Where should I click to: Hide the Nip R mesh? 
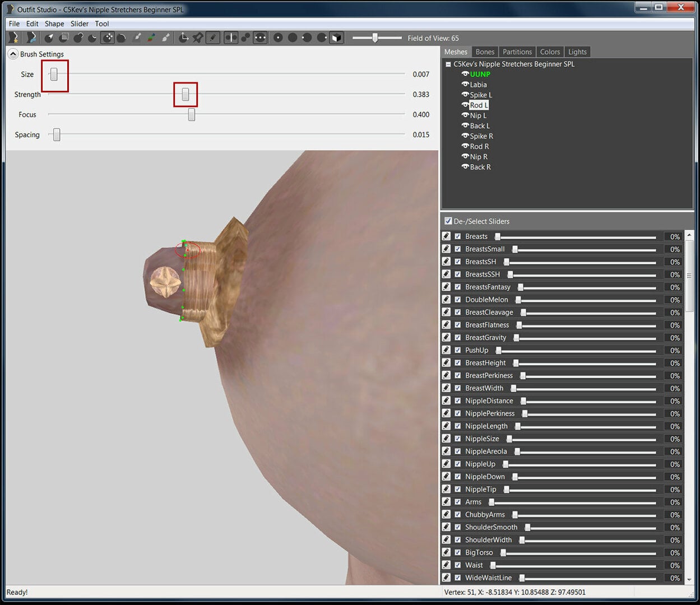point(465,156)
